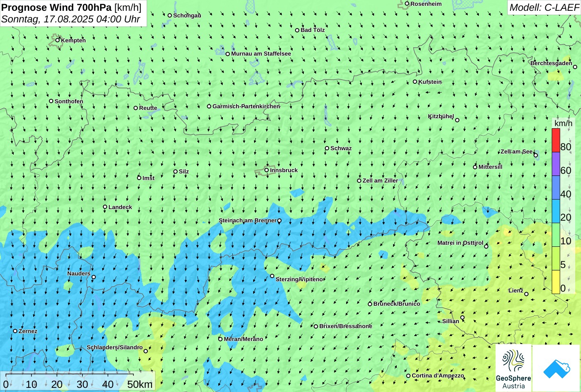Click the blue cloud arrow logo
Screen dimensions: 581x392
tap(557, 368)
